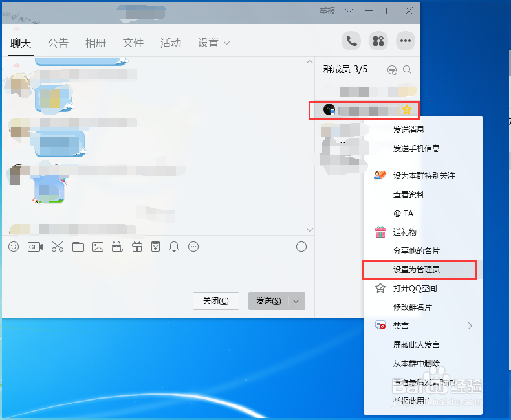Viewport: 511px width, 420px height.
Task: Insert a picture using the image icon
Action: click(x=98, y=247)
